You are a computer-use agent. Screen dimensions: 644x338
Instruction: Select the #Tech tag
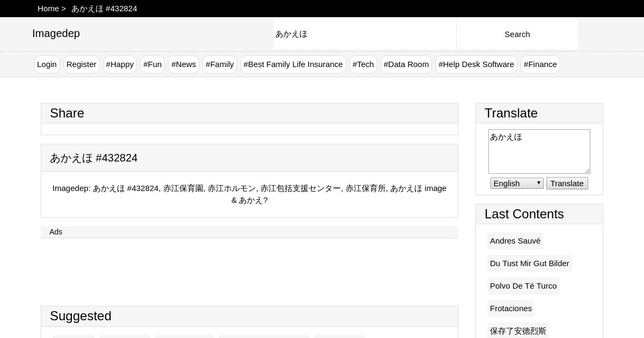tap(363, 64)
